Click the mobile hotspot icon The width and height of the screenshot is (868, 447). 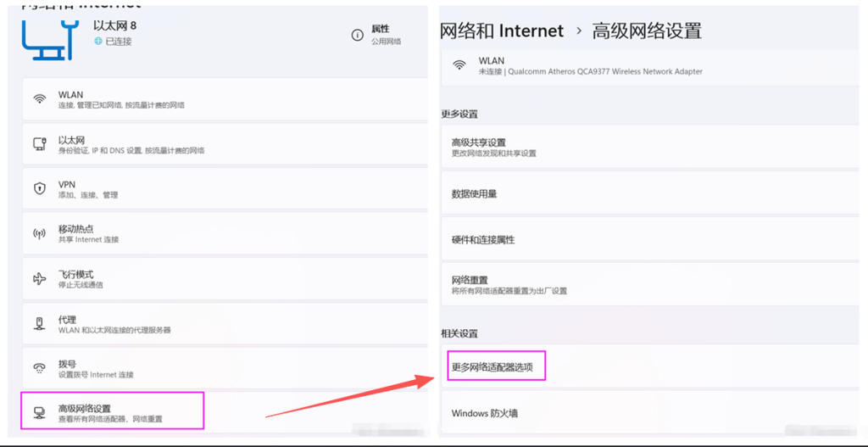[39, 233]
